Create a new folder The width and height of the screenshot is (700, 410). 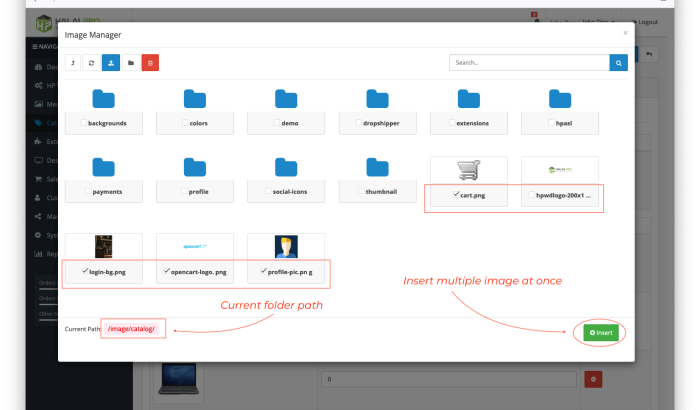131,63
